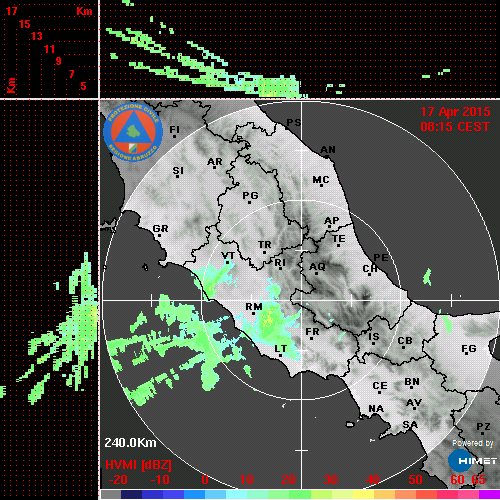Click the Powered by text link
Image resolution: width=500 pixels, height=500 pixels.
coord(473,443)
